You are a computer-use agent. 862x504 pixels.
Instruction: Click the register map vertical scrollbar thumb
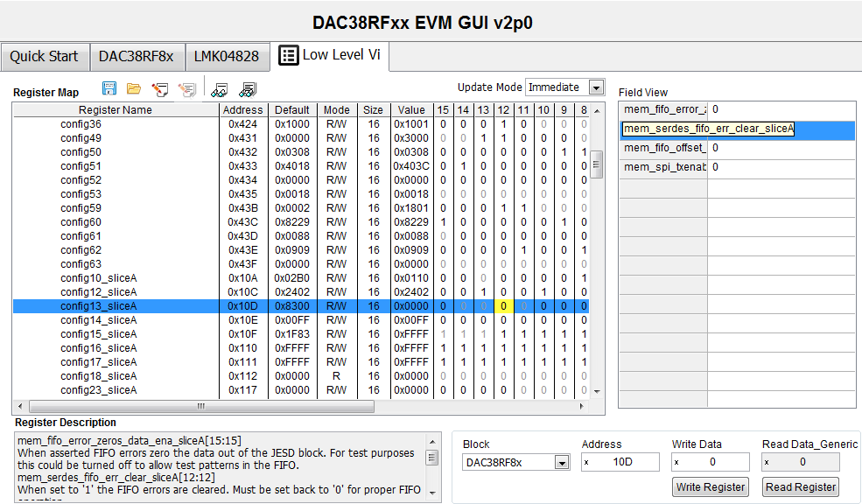(597, 164)
